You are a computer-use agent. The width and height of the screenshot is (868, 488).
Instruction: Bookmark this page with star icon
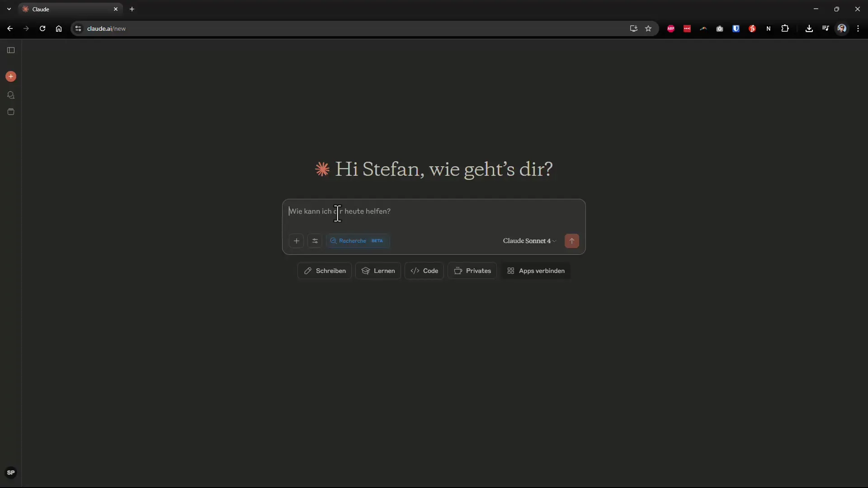click(648, 28)
